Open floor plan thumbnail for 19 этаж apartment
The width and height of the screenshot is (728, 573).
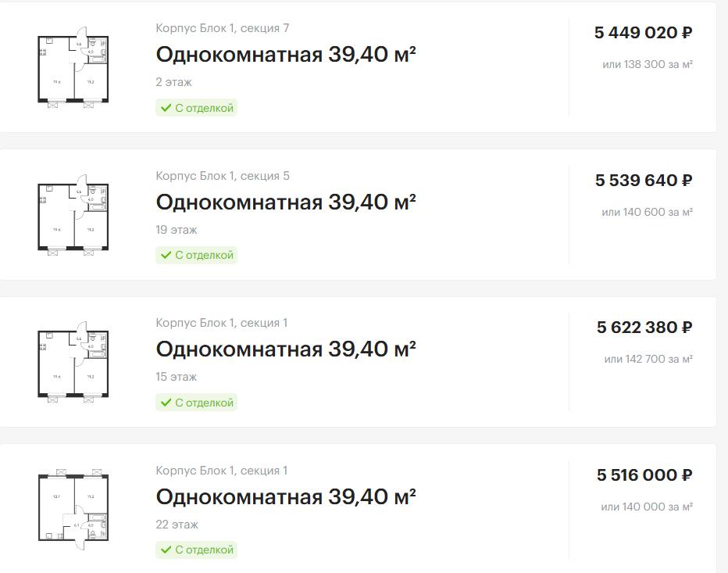(73, 215)
